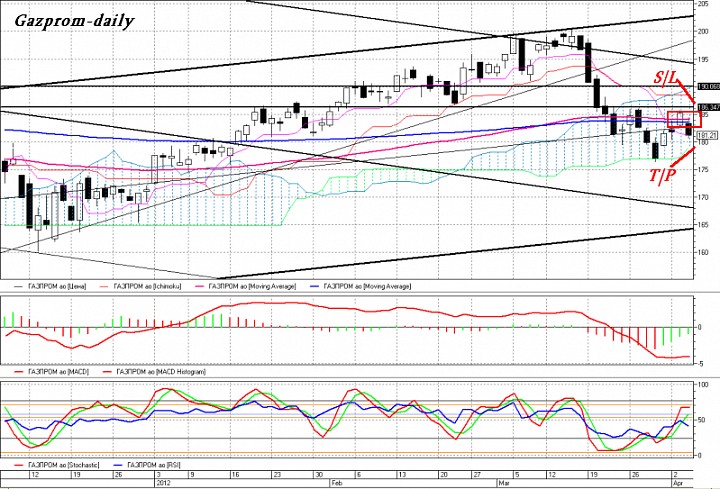Click the 181.21 current price tag
This screenshot has height=489, width=720.
[x=707, y=135]
